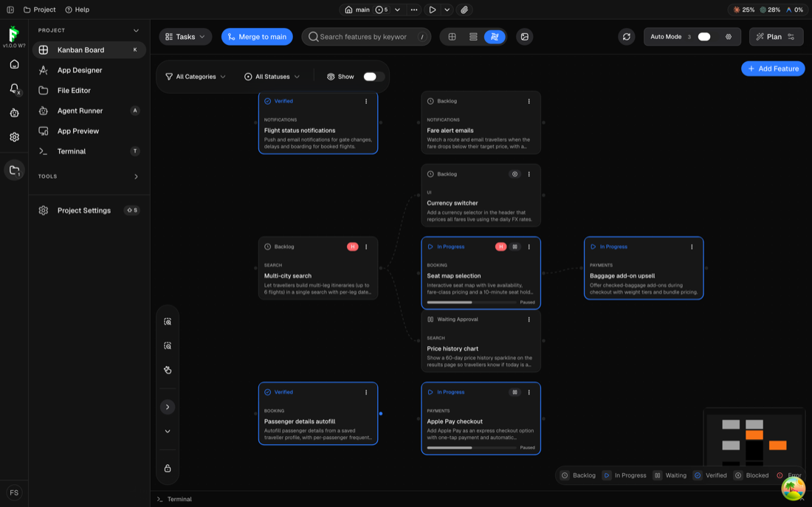Image resolution: width=812 pixels, height=507 pixels.
Task: Toggle the Auto Mode switch
Action: coord(704,37)
